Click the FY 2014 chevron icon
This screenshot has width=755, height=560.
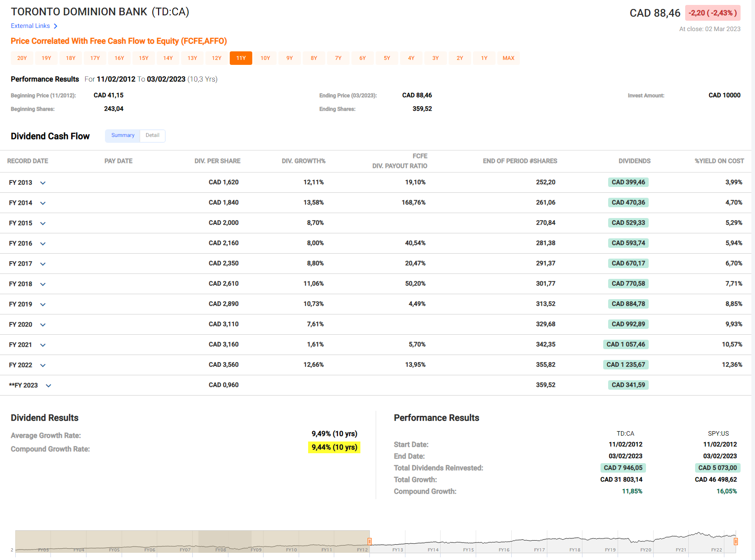coord(43,203)
